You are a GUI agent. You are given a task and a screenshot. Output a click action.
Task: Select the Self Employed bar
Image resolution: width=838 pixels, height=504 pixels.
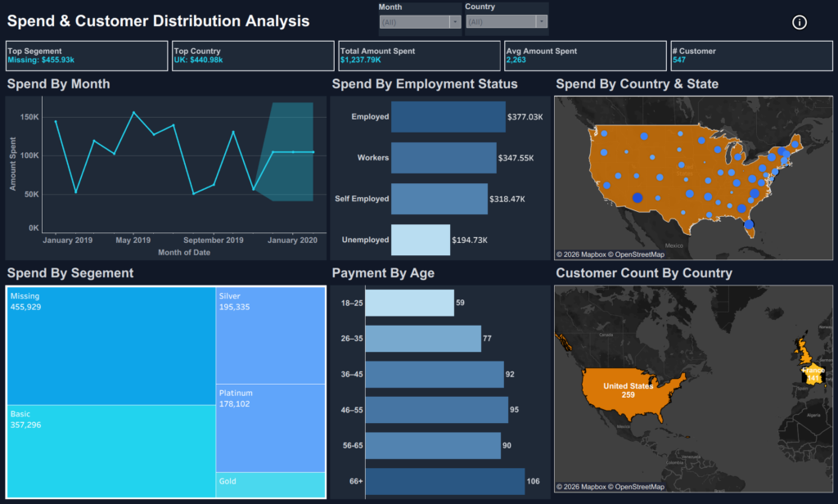[439, 199]
